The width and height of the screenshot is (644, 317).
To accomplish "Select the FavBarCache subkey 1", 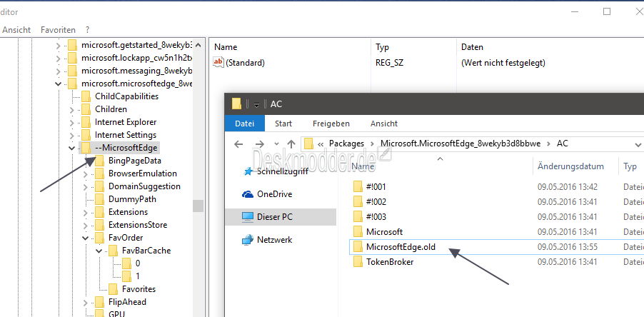I will tap(138, 276).
